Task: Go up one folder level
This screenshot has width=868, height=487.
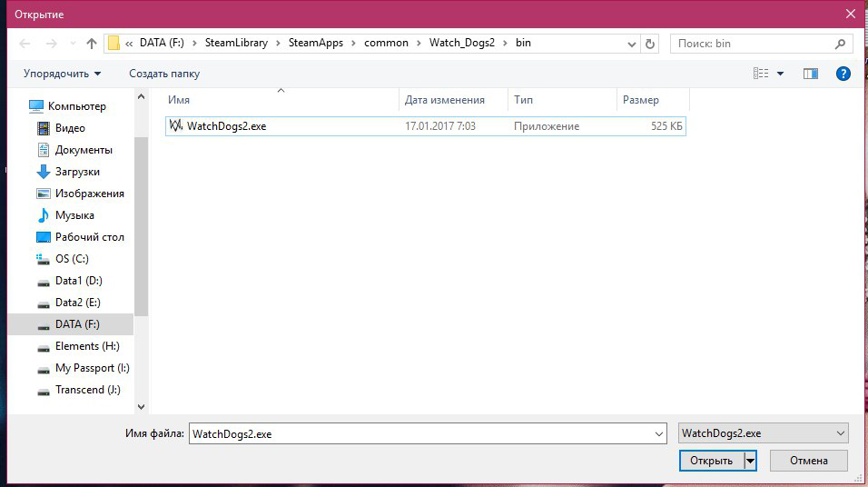Action: pyautogui.click(x=92, y=44)
